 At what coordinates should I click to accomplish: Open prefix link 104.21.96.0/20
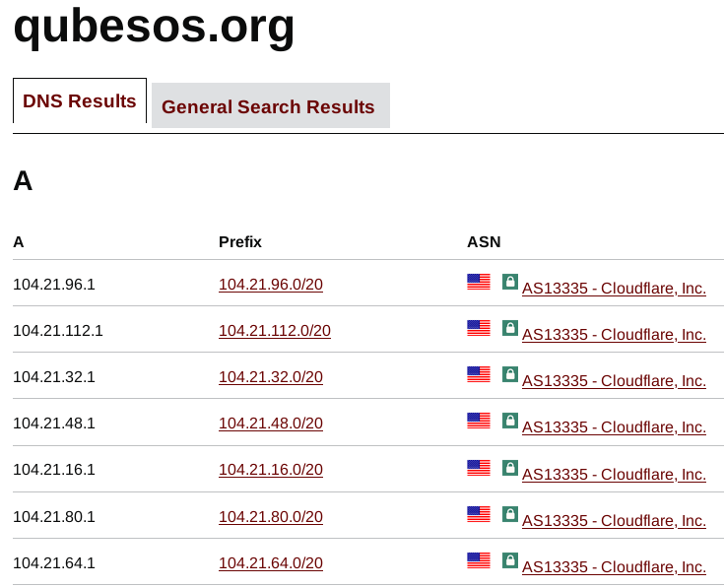tap(271, 285)
